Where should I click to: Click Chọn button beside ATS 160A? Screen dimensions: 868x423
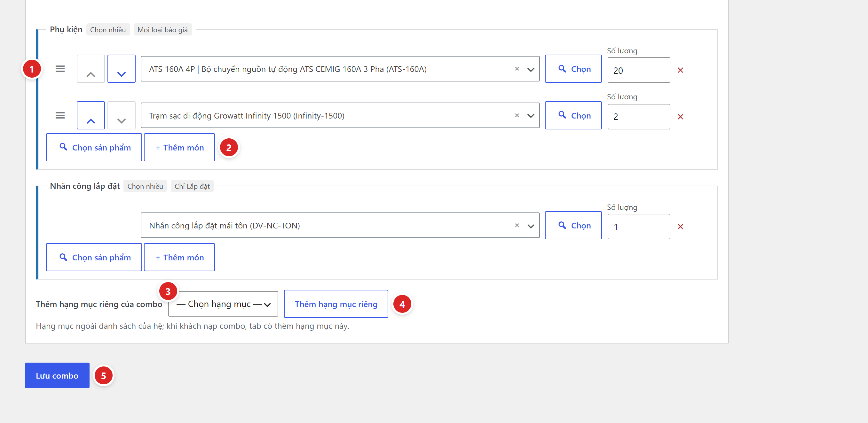(573, 69)
